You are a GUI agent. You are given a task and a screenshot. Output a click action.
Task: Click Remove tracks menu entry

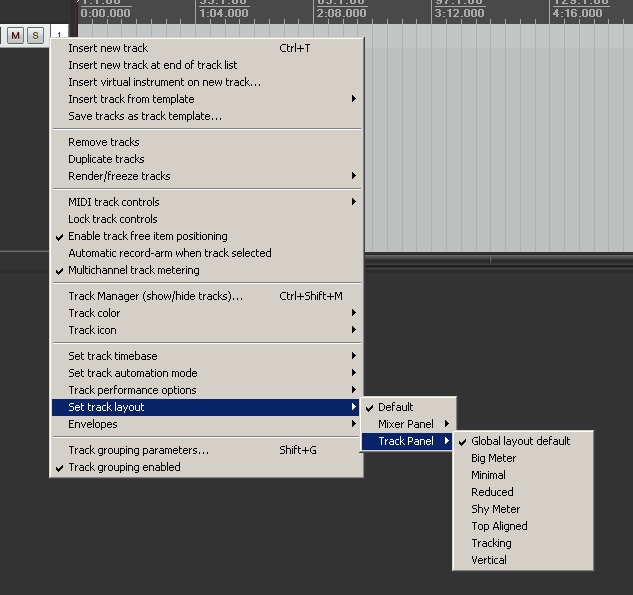tap(104, 142)
